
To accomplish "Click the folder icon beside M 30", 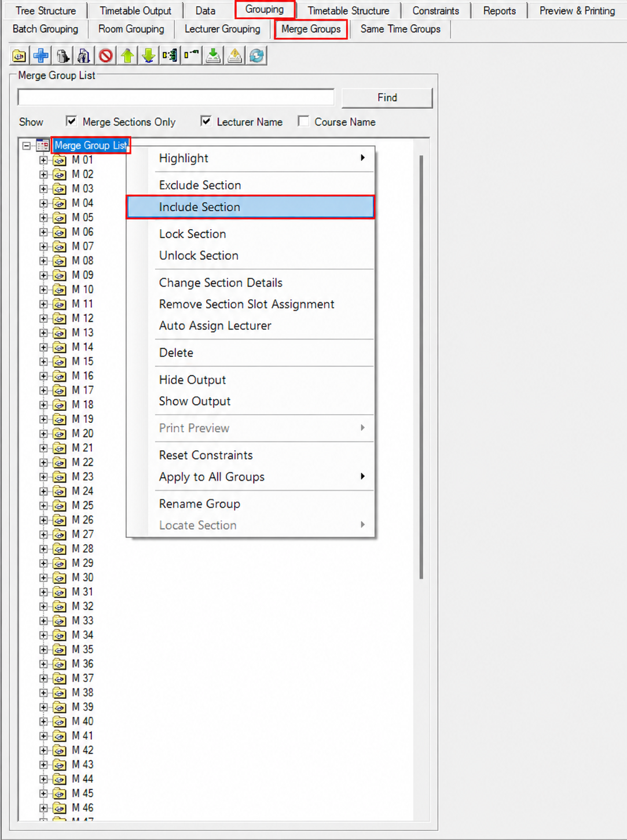I will (60, 578).
